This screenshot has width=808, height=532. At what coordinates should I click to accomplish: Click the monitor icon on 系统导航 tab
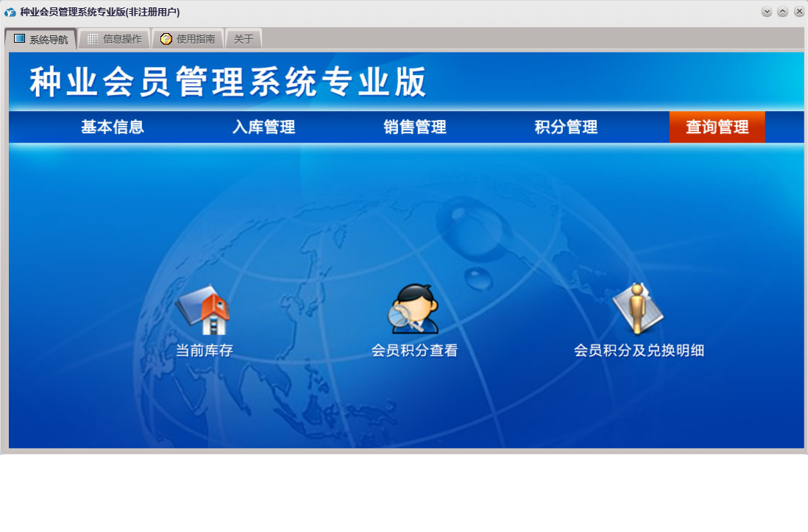[x=20, y=39]
